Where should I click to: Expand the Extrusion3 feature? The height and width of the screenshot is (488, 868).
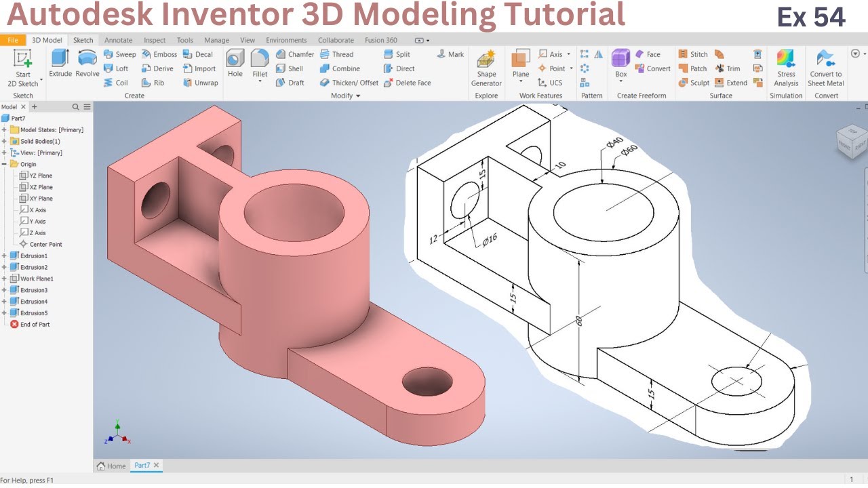[x=4, y=290]
